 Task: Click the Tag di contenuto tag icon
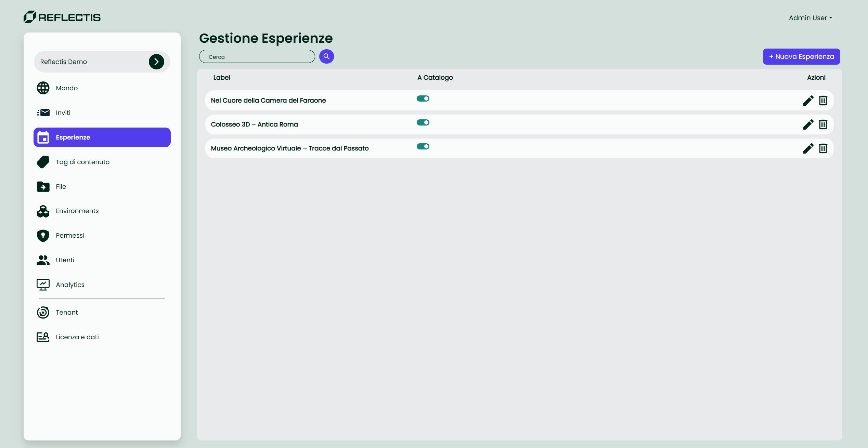pos(43,162)
